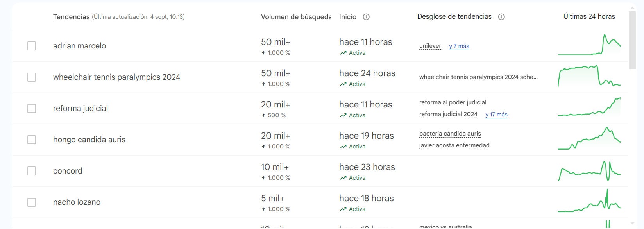The height and width of the screenshot is (229, 644).
Task: Check the wheelchair tennis paralympics 2024 row
Action: (x=32, y=77)
